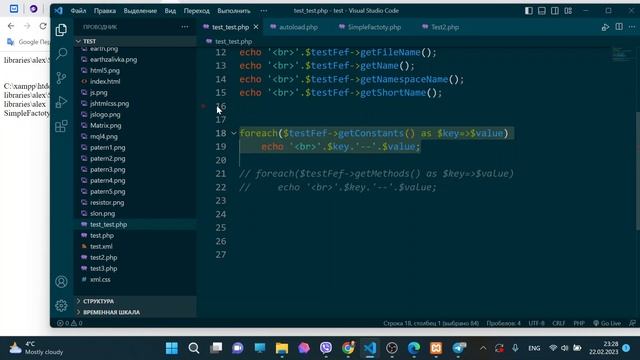Open the Search view in activity bar

pos(61,53)
